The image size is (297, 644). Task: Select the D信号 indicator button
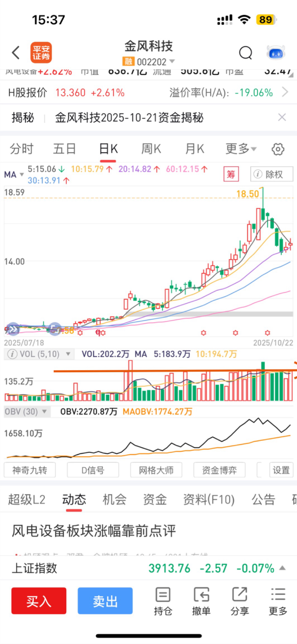pos(93,470)
